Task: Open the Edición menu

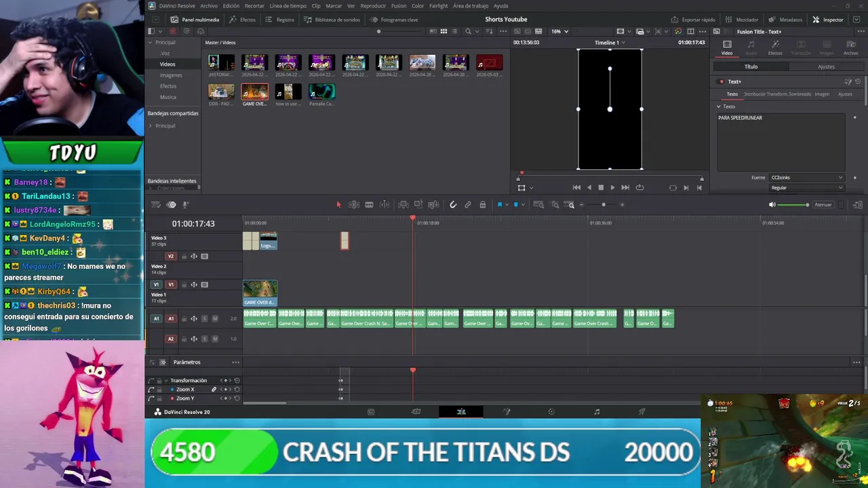Action: (x=231, y=6)
